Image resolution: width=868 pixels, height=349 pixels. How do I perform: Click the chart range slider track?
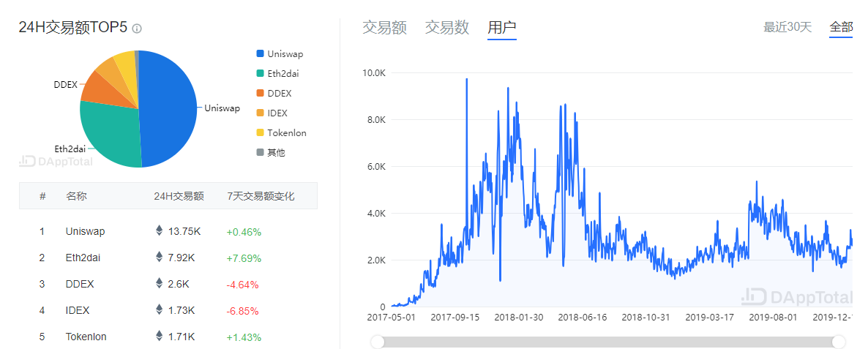pyautogui.click(x=608, y=342)
